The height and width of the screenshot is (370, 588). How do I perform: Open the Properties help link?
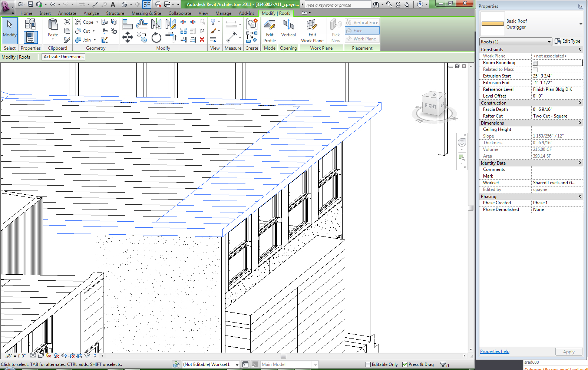[x=495, y=351]
